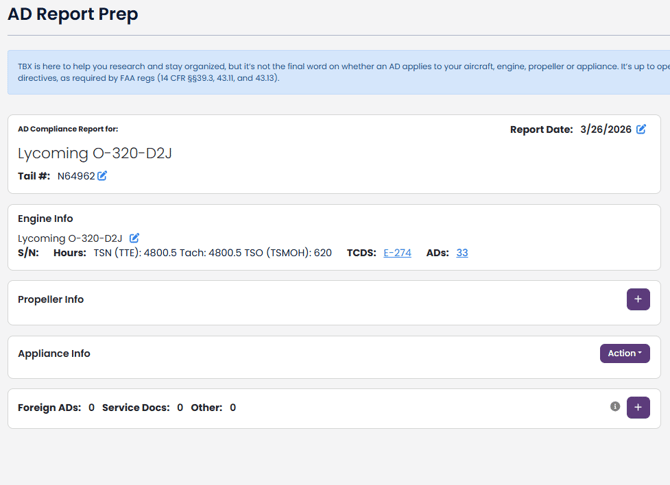Open the Appliance Info Action dropdown
This screenshot has width=670, height=485.
(625, 353)
